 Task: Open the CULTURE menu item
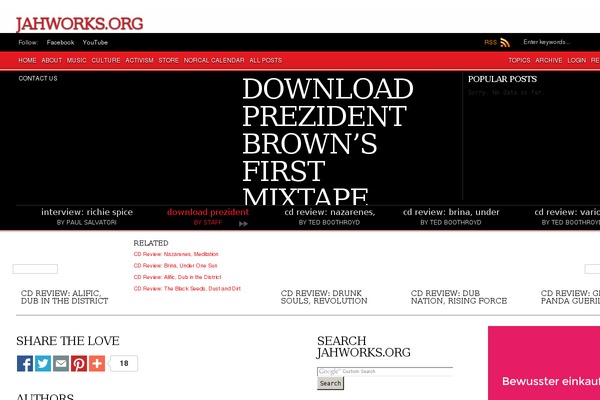pos(106,60)
